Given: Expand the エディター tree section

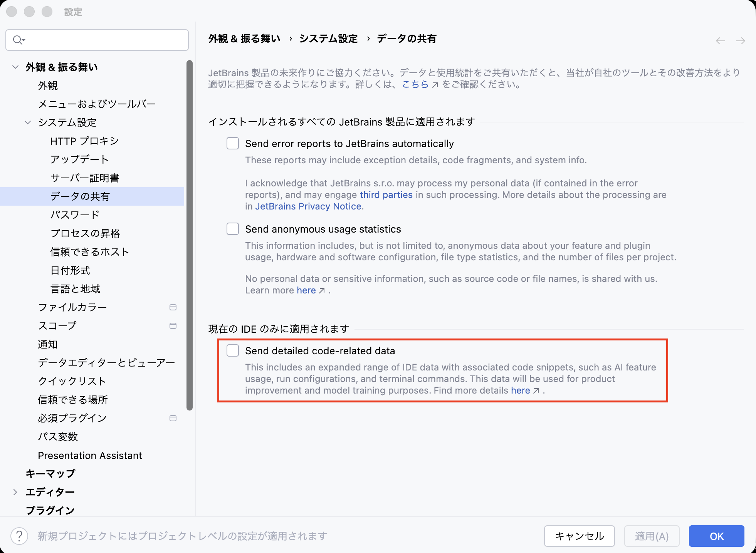Looking at the screenshot, I should pos(15,492).
